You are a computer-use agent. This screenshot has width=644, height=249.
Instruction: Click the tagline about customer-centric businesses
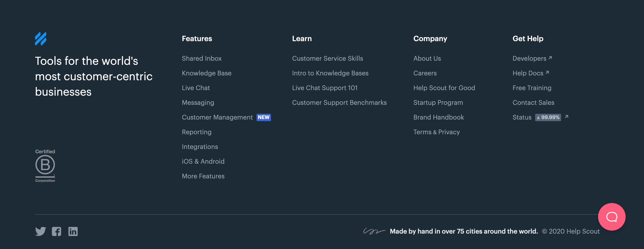pos(94,76)
